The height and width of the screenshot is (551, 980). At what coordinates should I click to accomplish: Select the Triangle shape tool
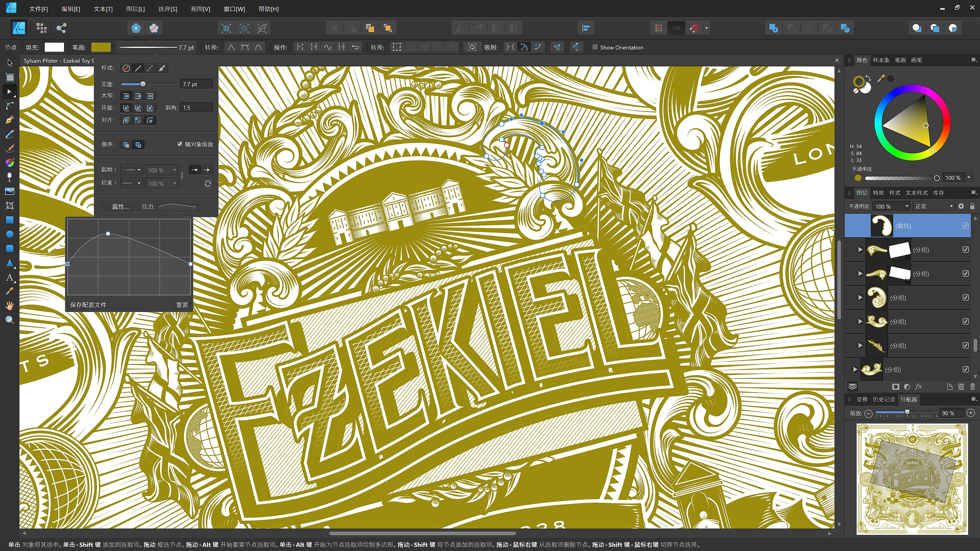(10, 263)
